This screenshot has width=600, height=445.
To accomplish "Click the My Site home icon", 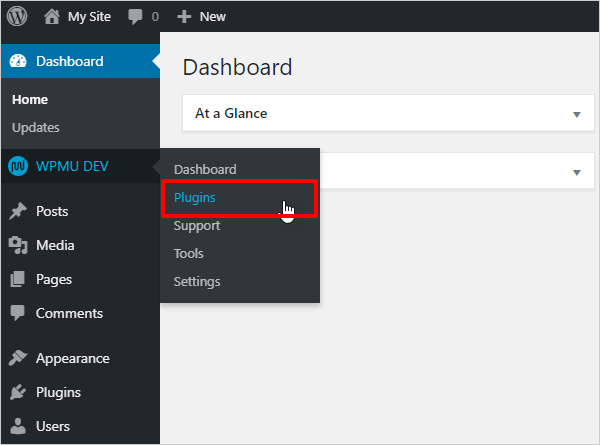I will (52, 16).
